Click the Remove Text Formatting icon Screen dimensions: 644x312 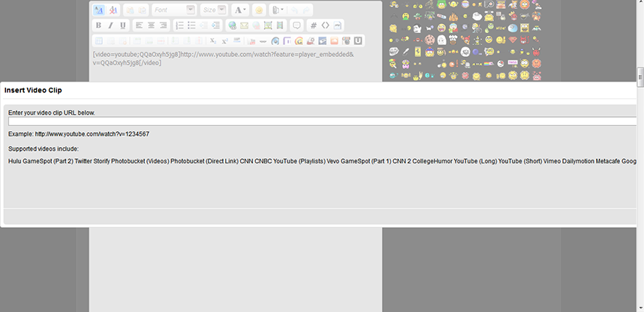[x=113, y=10]
